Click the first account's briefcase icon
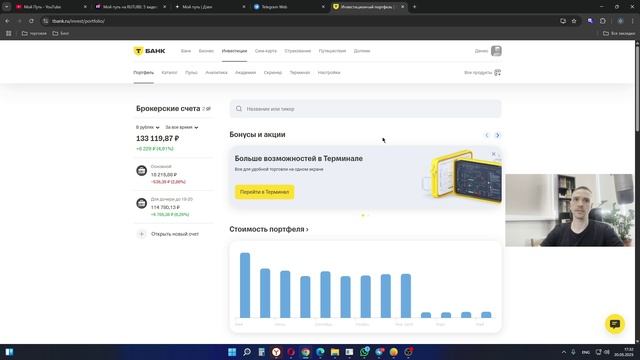 pyautogui.click(x=142, y=171)
